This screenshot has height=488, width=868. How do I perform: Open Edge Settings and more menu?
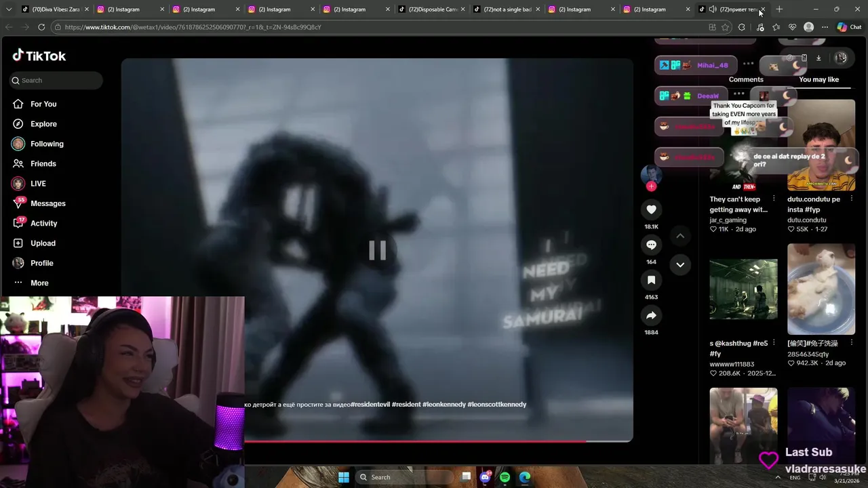[x=825, y=27]
